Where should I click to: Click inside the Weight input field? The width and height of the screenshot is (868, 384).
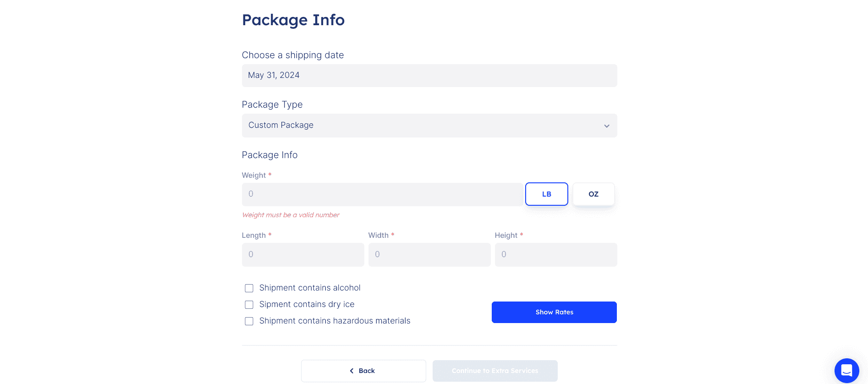coord(383,194)
